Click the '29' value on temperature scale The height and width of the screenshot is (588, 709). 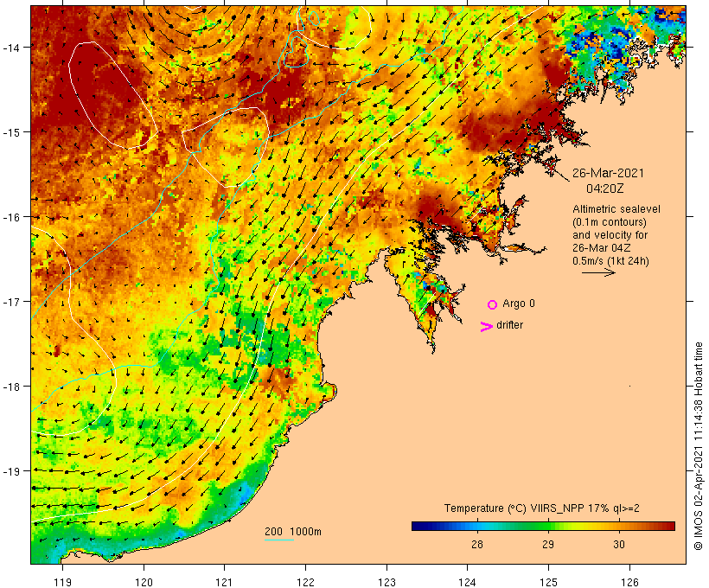click(x=548, y=544)
